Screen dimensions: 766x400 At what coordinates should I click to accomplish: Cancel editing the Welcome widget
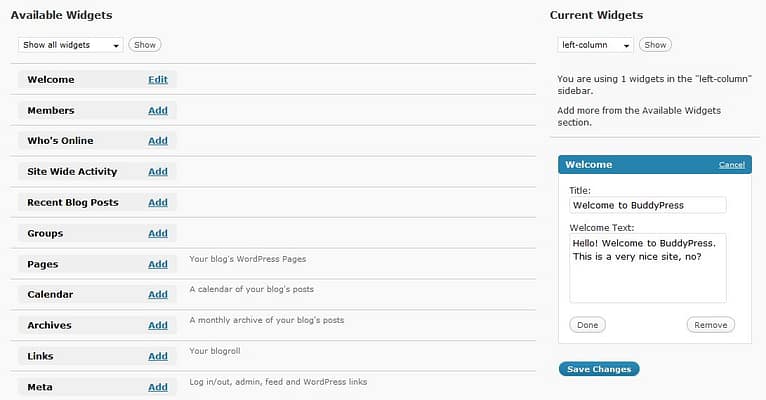coord(731,165)
